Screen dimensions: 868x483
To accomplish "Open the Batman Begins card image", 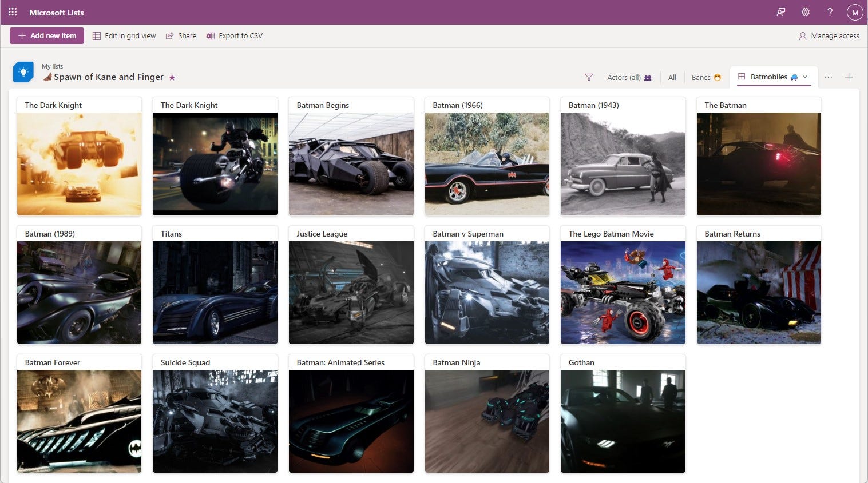I will tap(351, 164).
